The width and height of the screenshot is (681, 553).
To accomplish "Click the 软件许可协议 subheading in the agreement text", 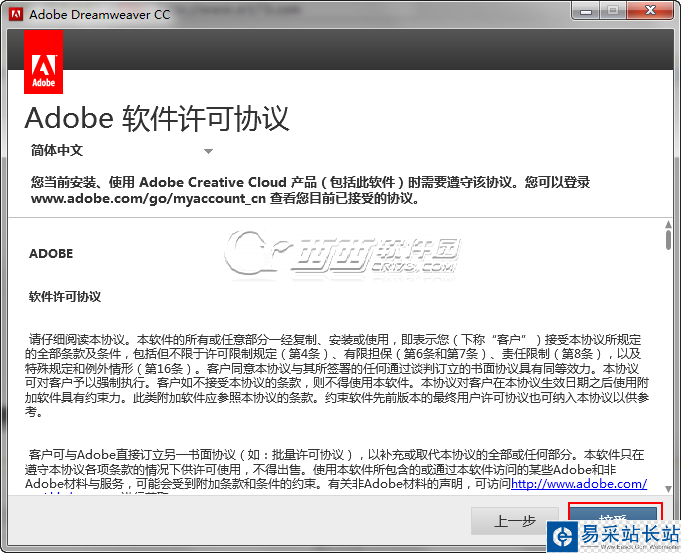I will pyautogui.click(x=65, y=297).
